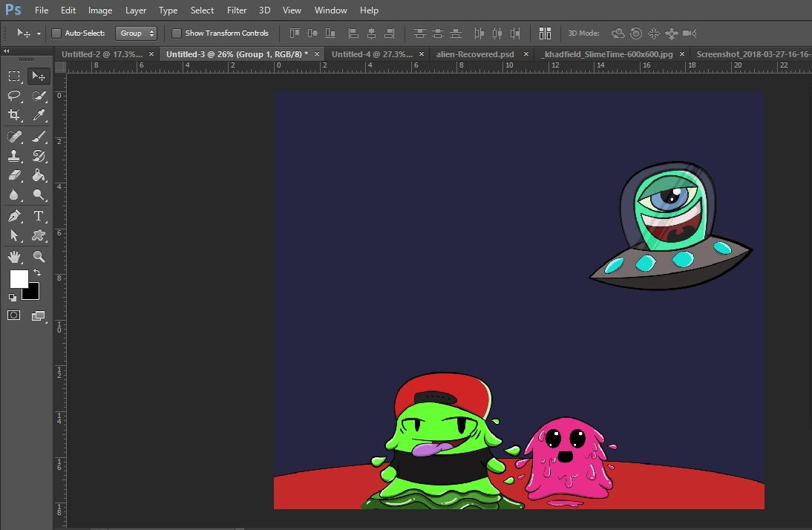Click Distribute Top Edges icon
This screenshot has width=812, height=530.
[x=419, y=33]
